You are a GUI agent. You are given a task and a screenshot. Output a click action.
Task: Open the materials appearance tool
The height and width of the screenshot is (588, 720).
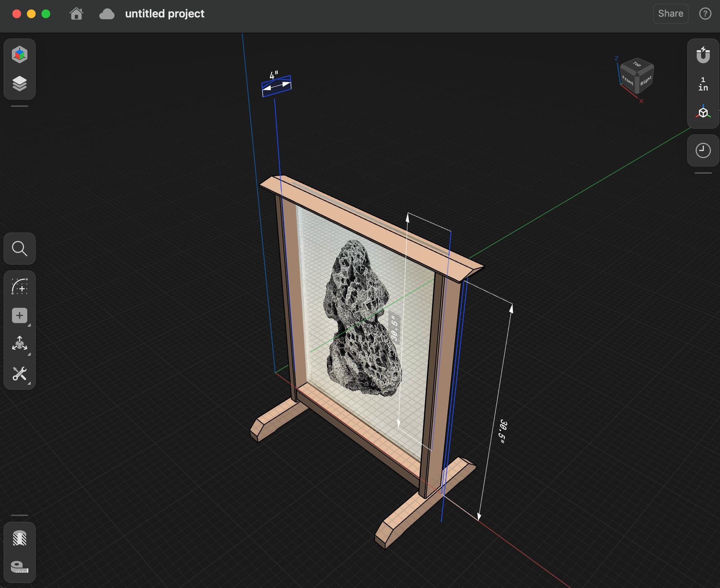[20, 538]
